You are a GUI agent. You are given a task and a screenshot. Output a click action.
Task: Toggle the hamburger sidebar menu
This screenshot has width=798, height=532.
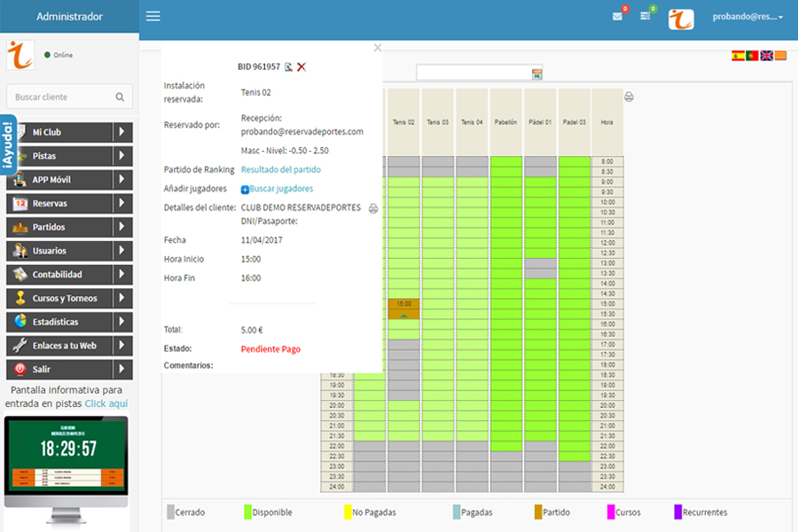[x=153, y=16]
